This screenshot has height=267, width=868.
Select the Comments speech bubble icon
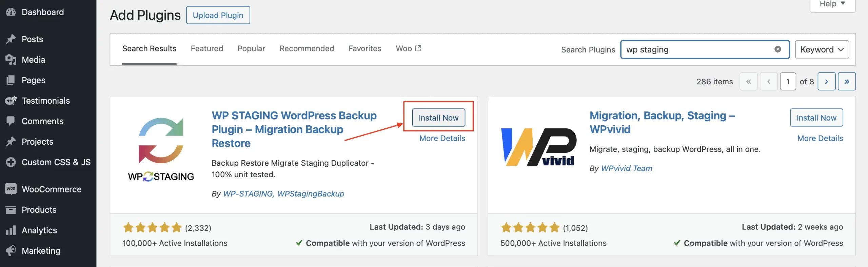(11, 121)
